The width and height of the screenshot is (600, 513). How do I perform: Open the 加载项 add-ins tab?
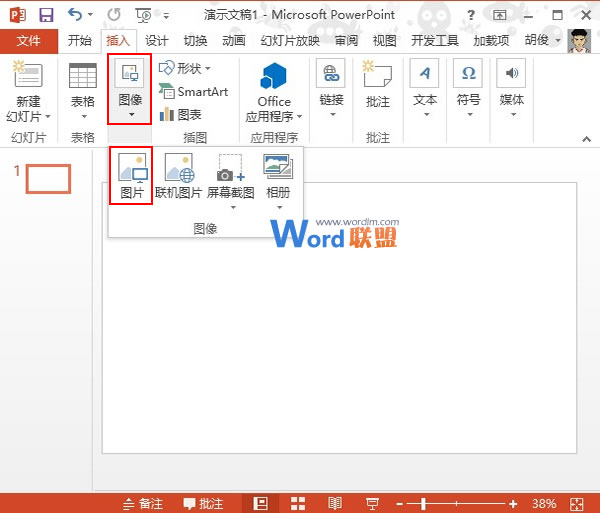pyautogui.click(x=491, y=41)
